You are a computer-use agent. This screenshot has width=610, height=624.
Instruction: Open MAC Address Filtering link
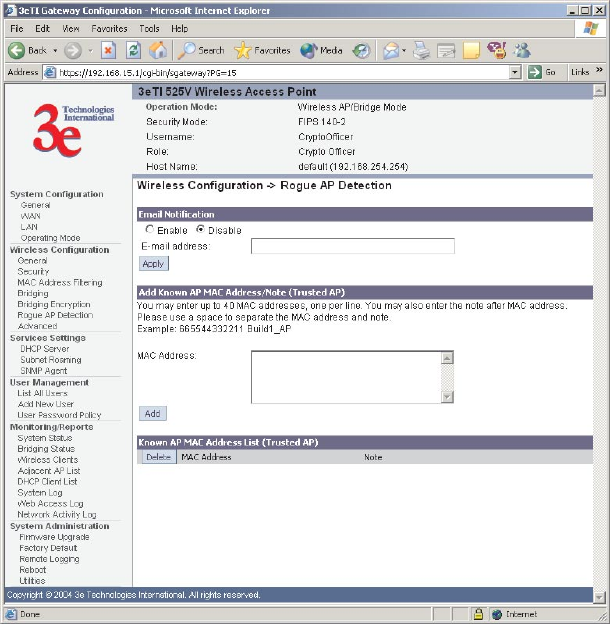point(60,283)
